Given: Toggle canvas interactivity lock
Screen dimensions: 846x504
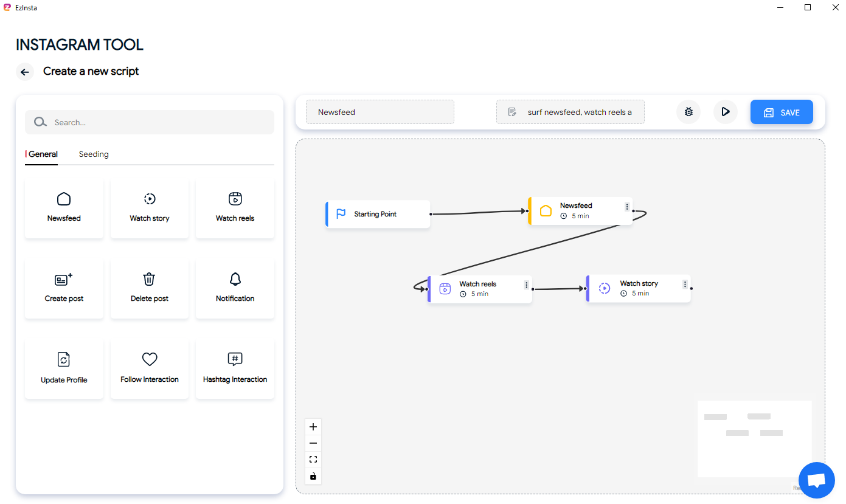Looking at the screenshot, I should tap(313, 476).
